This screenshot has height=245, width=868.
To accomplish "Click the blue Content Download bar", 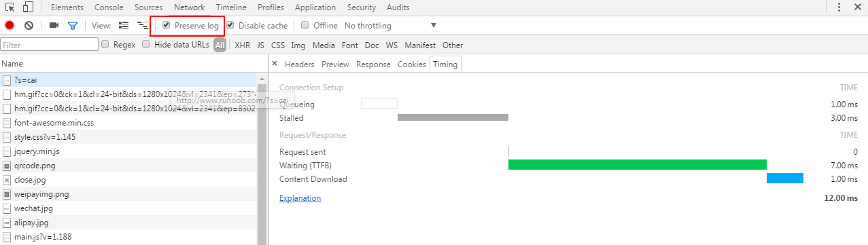I will pyautogui.click(x=785, y=178).
